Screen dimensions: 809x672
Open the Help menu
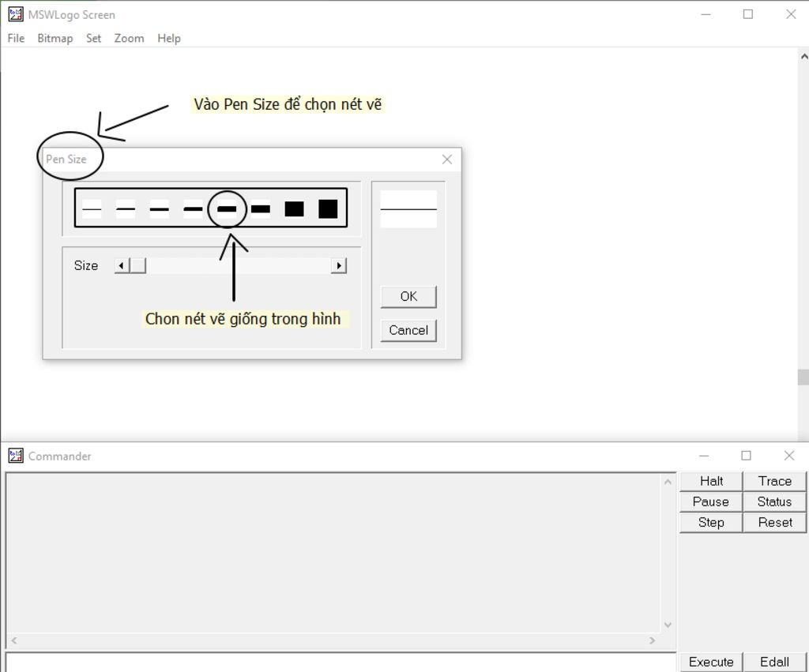(169, 38)
